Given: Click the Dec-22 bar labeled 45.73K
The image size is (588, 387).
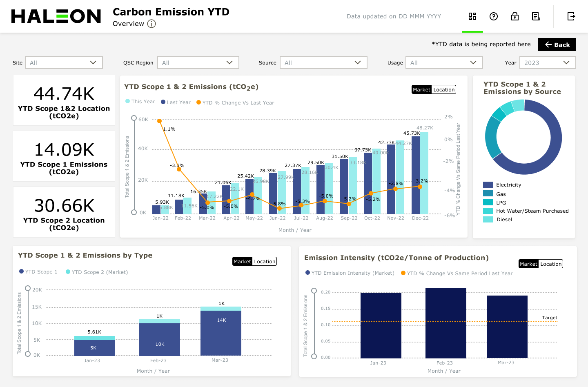Looking at the screenshot, I should pos(416,175).
